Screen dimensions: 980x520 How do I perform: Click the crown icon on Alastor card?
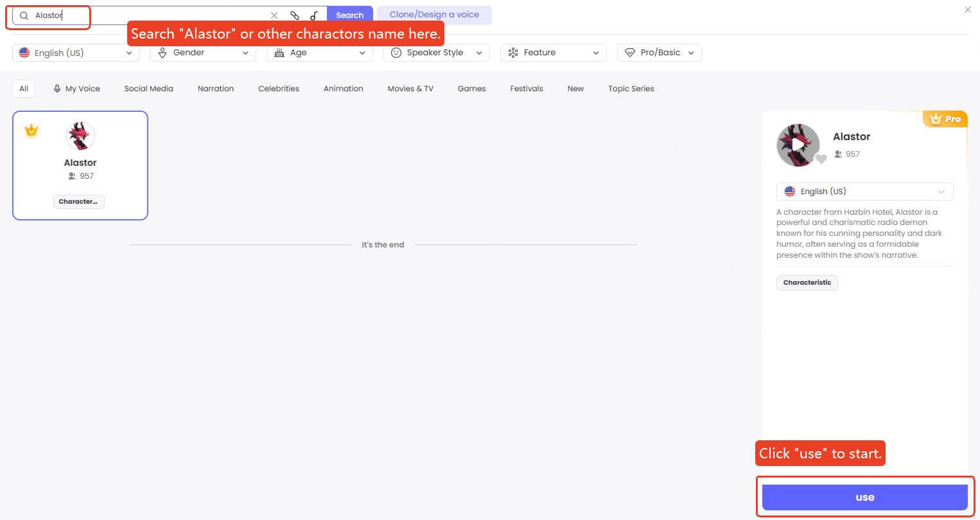click(x=31, y=131)
